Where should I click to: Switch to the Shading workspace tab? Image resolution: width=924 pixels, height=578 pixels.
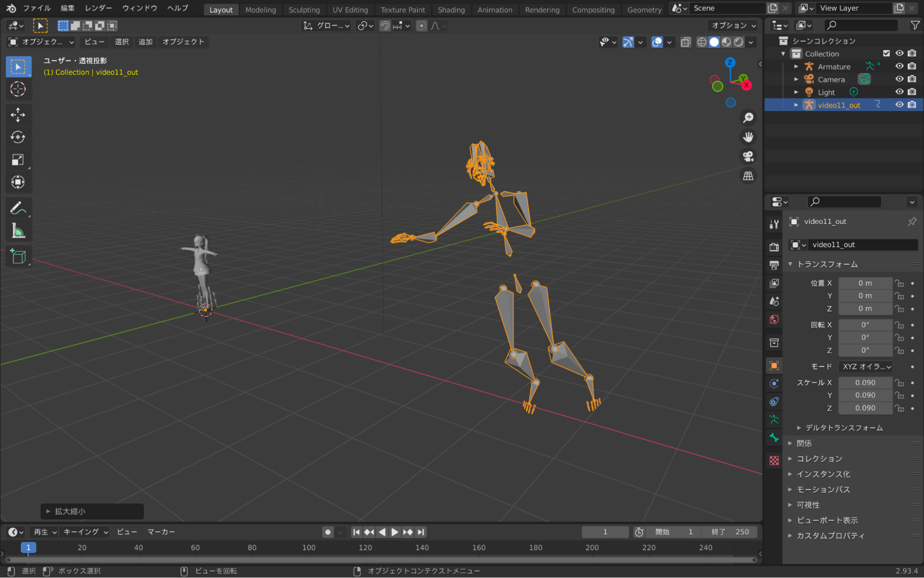click(451, 10)
